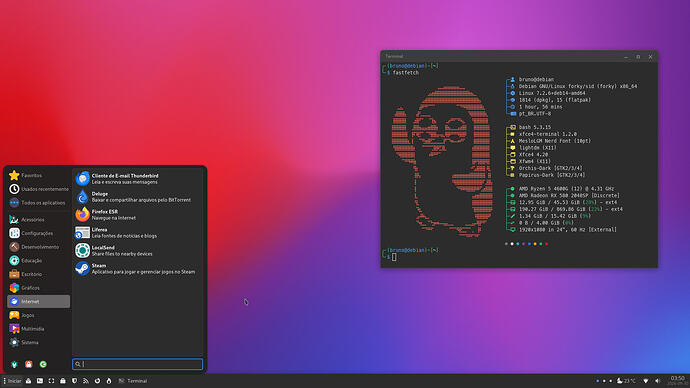Click the circular arrow icon left of the flame

click(97, 381)
